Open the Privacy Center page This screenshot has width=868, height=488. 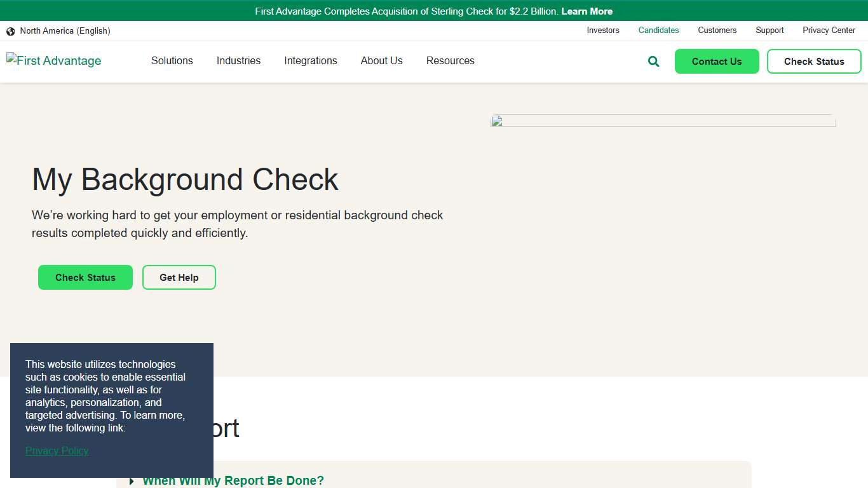pyautogui.click(x=829, y=30)
